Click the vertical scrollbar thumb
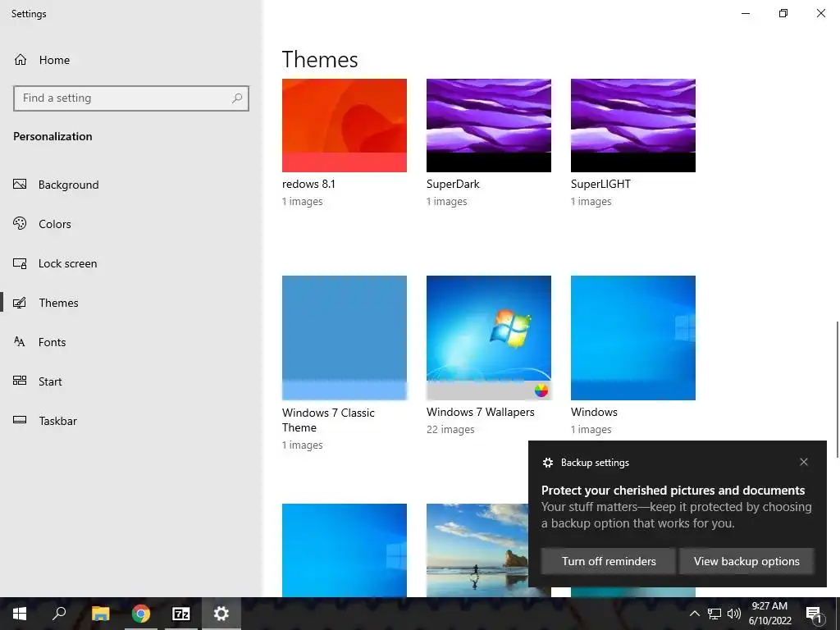This screenshot has width=840, height=630. coord(837,389)
